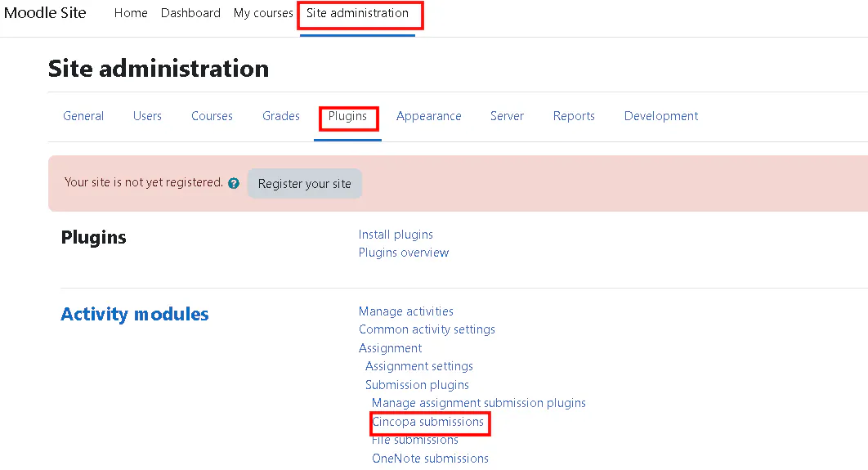This screenshot has height=470, width=868.
Task: Open Dashboard in top navigation
Action: (190, 13)
